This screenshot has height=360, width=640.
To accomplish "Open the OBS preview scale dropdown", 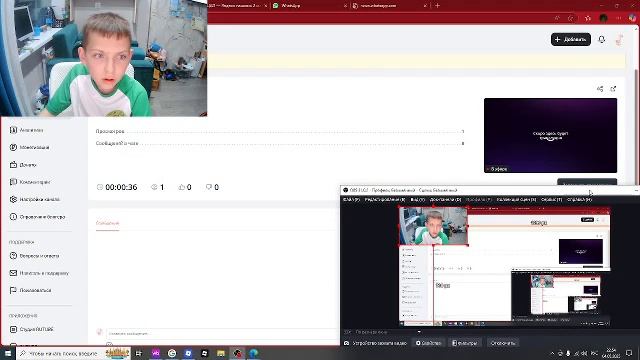I will 419,332.
